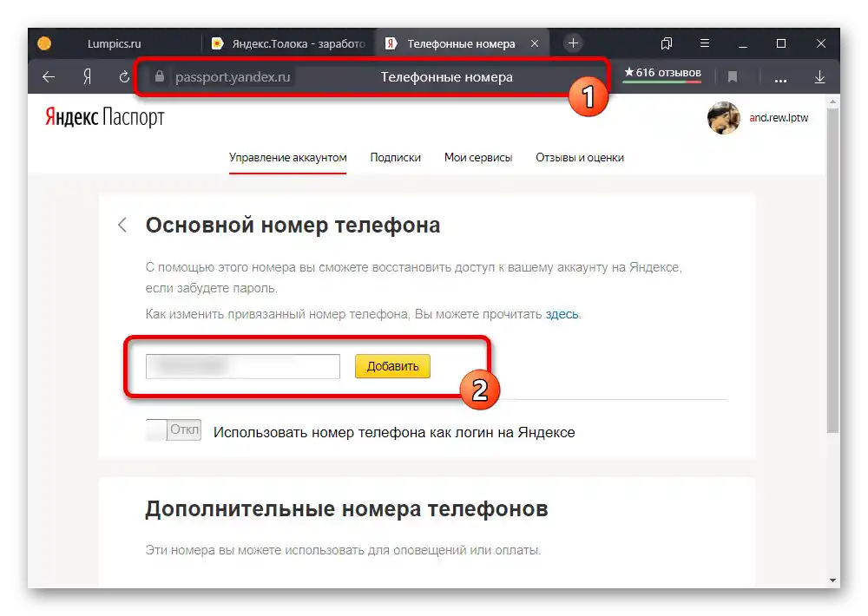This screenshot has width=868, height=616.
Task: Open the user avatar picture
Action: pyautogui.click(x=724, y=118)
